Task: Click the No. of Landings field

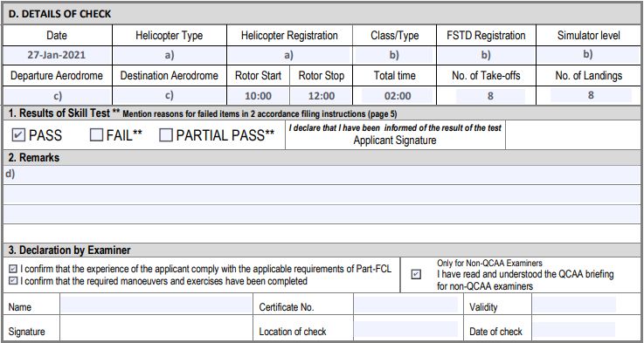Action: 591,95
